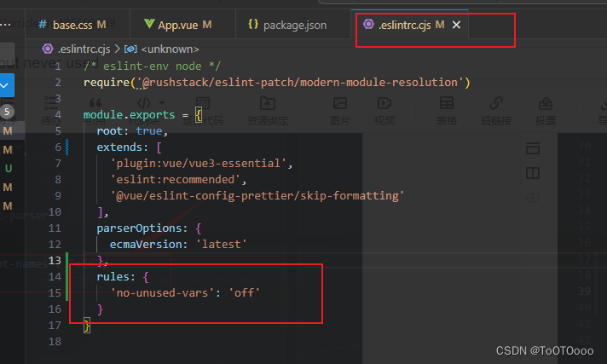
Task: Click the 'root' key
Action: pos(110,131)
